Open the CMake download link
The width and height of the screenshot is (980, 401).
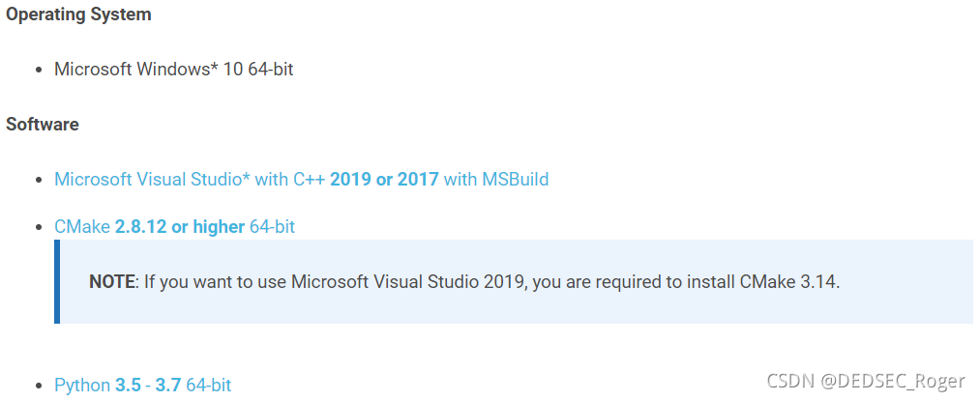click(174, 226)
